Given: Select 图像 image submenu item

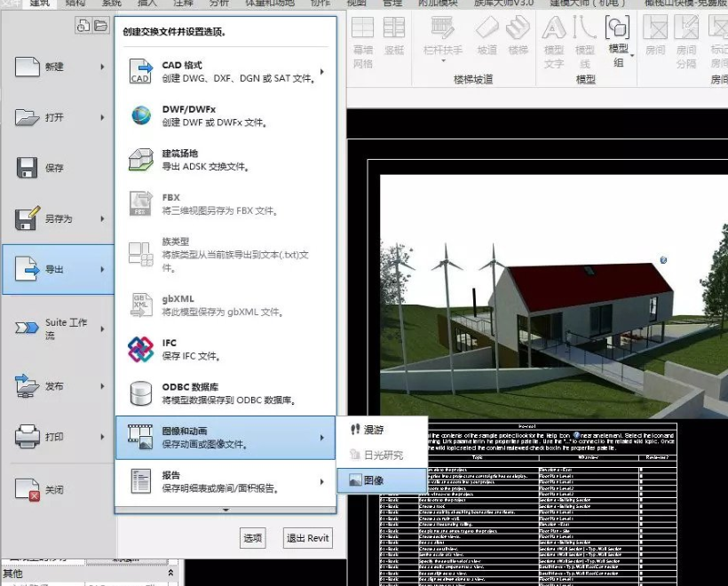Looking at the screenshot, I should [x=382, y=480].
